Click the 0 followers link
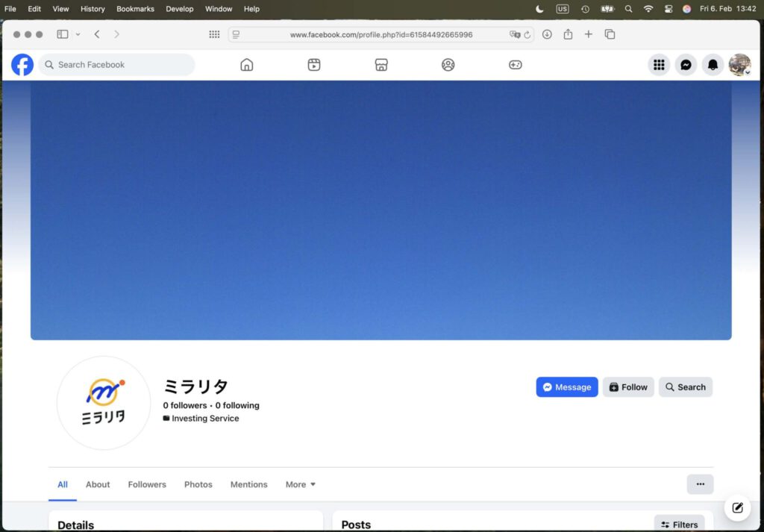This screenshot has width=764, height=532. (185, 405)
